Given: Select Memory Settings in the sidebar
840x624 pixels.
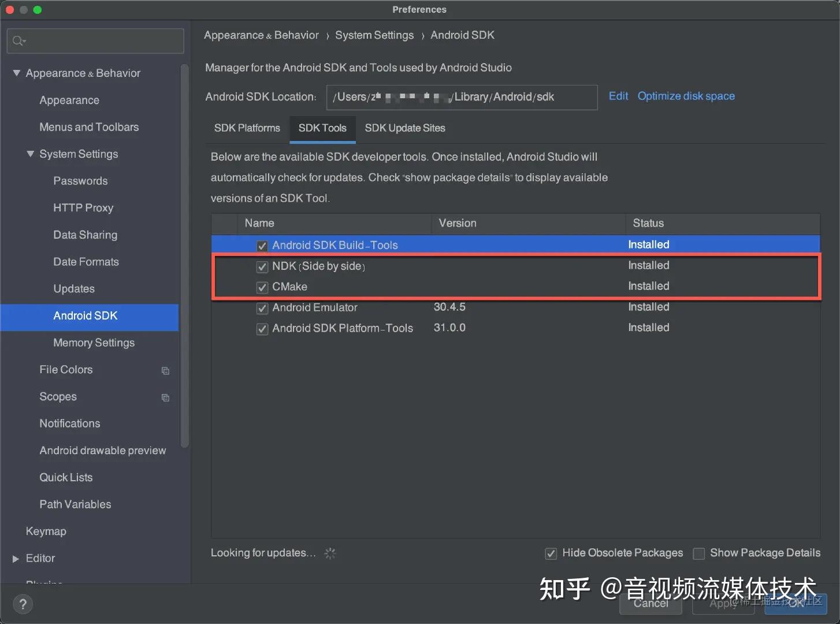Looking at the screenshot, I should tap(93, 343).
